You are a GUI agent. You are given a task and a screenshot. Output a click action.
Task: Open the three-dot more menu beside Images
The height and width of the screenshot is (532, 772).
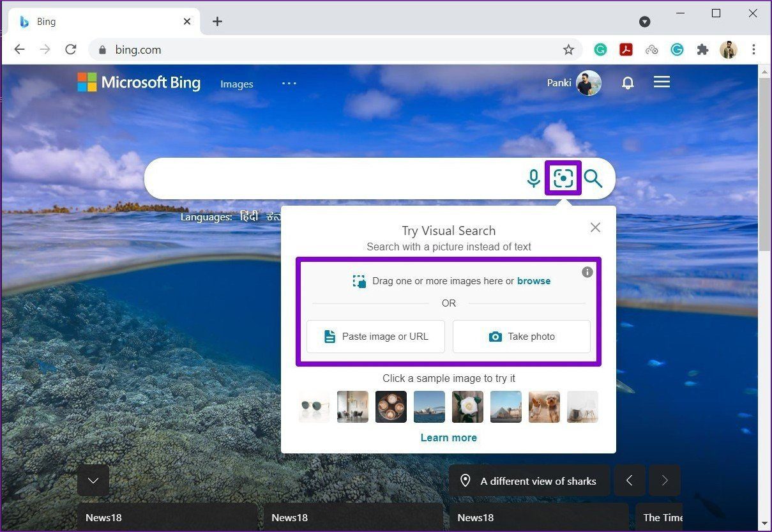289,83
